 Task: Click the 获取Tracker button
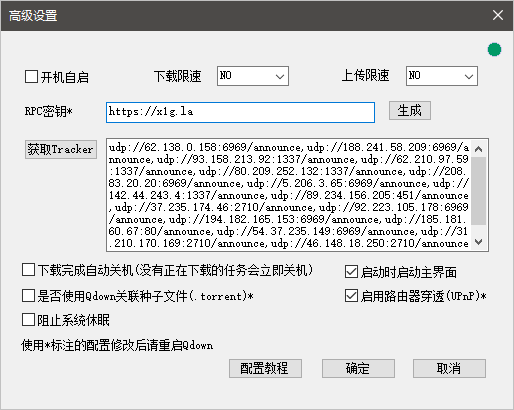[61, 149]
